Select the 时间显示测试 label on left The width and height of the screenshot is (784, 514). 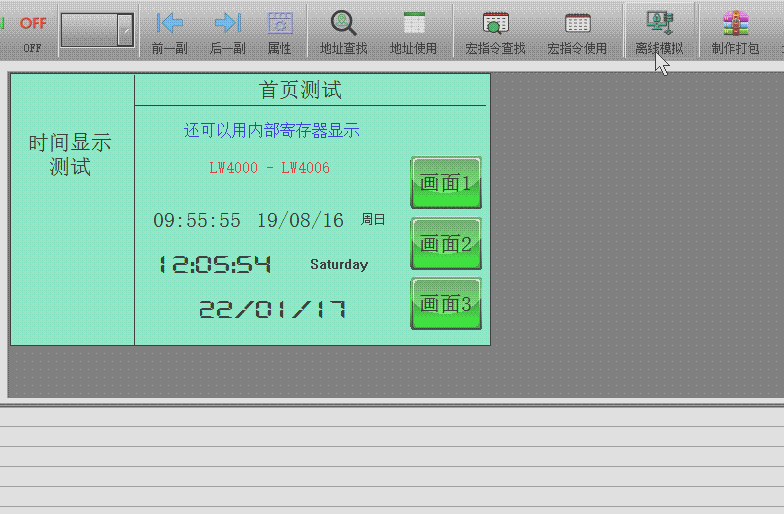click(70, 155)
